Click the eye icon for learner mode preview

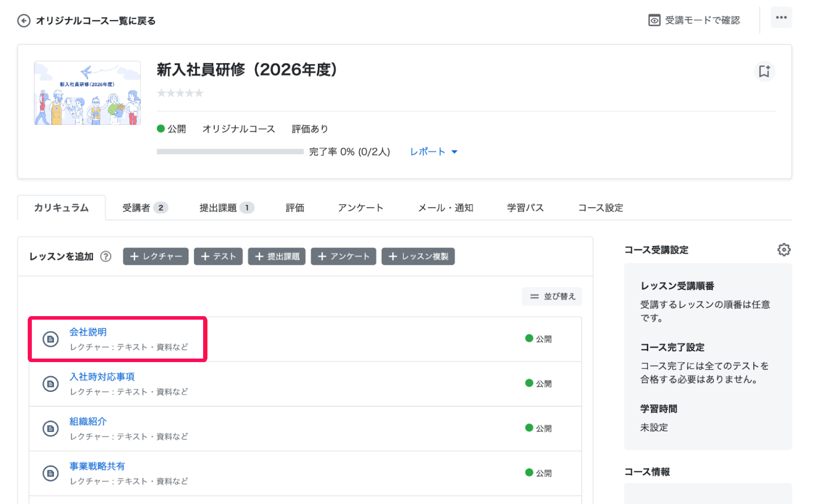coord(654,20)
